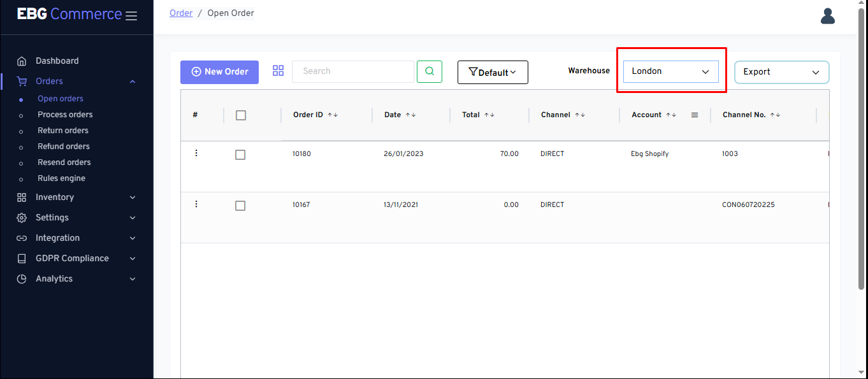Click into the Search input field

point(352,71)
